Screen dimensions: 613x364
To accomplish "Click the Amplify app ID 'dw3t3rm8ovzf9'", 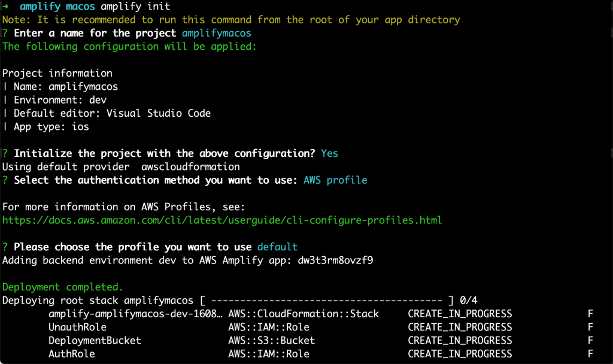I will pyautogui.click(x=335, y=260).
